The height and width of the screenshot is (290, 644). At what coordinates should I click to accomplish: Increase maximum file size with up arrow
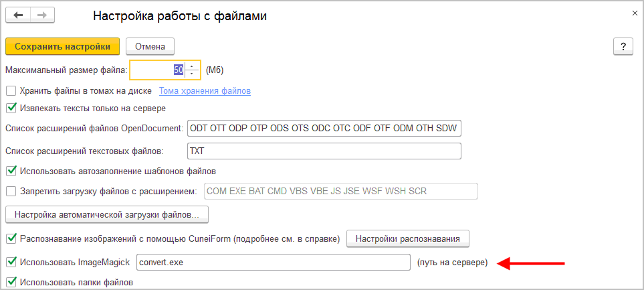pyautogui.click(x=192, y=66)
